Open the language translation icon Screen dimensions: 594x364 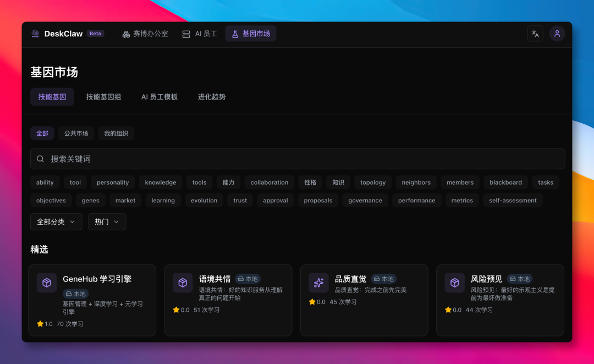535,34
